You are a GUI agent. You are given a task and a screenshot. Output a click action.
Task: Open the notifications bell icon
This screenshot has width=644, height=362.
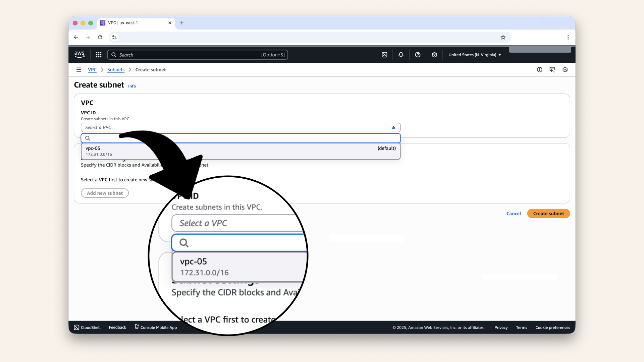[401, 55]
